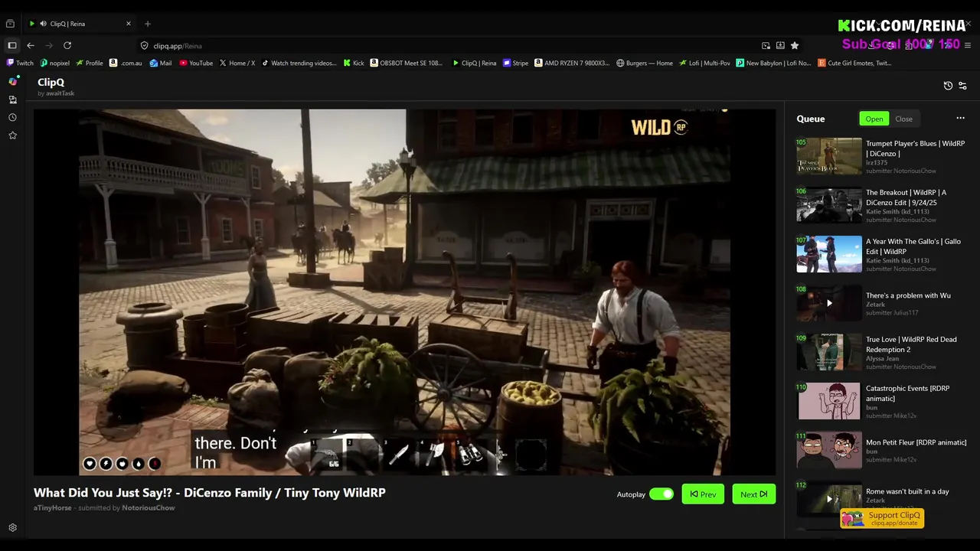980x551 pixels.
Task: Open the colorful Copilot sidebar icon
Action: tap(12, 81)
